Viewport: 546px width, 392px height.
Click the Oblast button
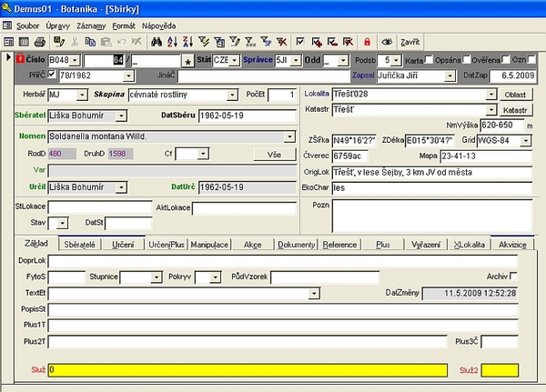tap(514, 95)
